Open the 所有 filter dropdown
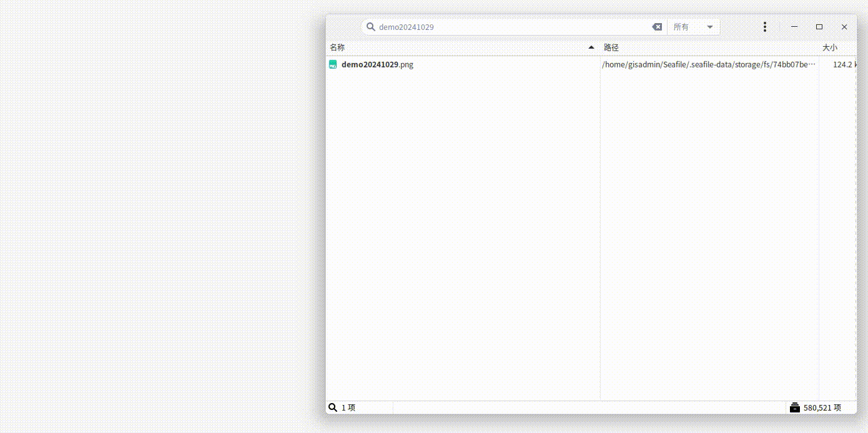Image resolution: width=868 pixels, height=433 pixels. [x=693, y=27]
